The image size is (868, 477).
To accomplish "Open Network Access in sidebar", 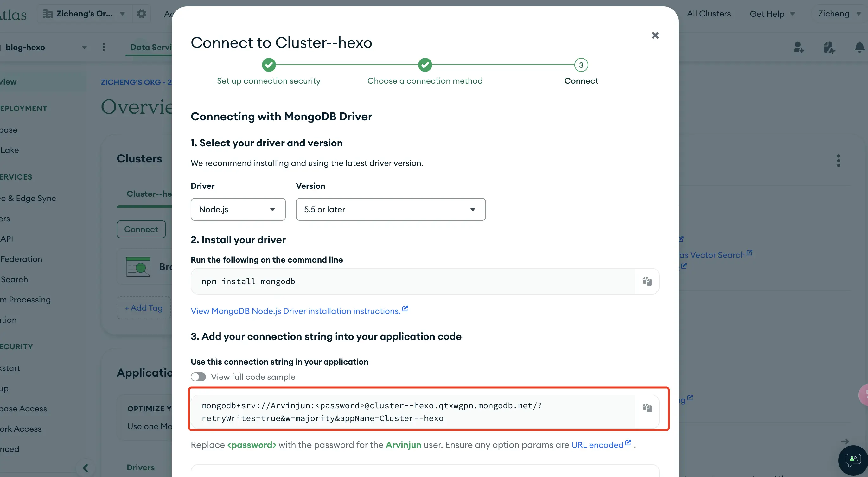I will pyautogui.click(x=21, y=429).
